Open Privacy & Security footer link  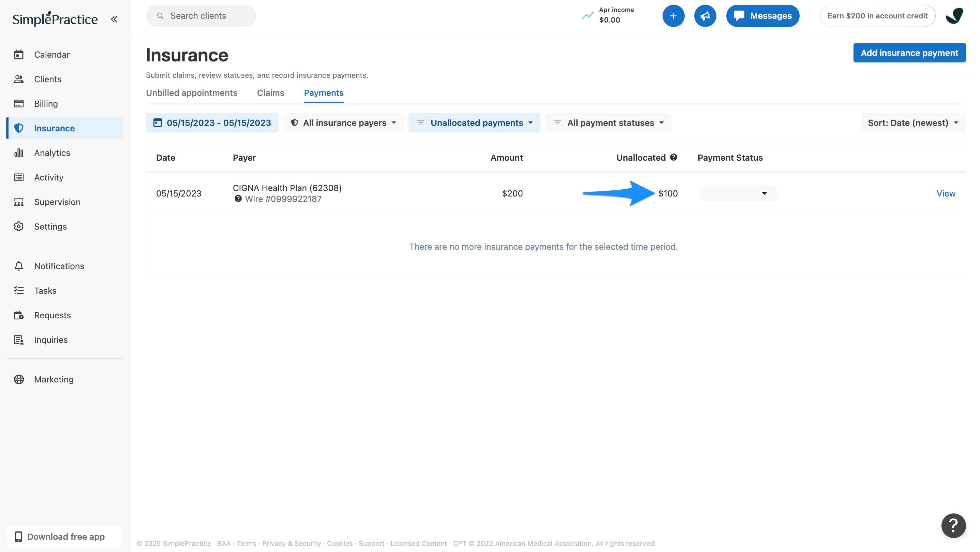point(292,543)
